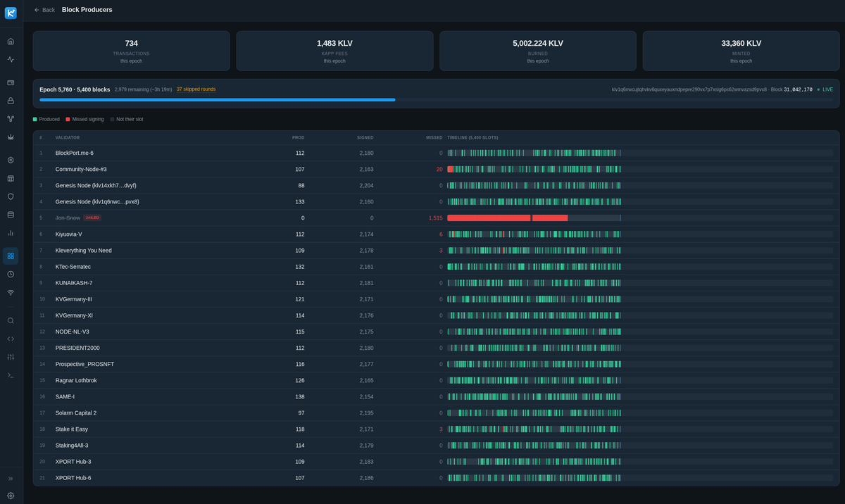
Task: Select the highlighted blocks grid icon in sidebar
Action: click(11, 256)
